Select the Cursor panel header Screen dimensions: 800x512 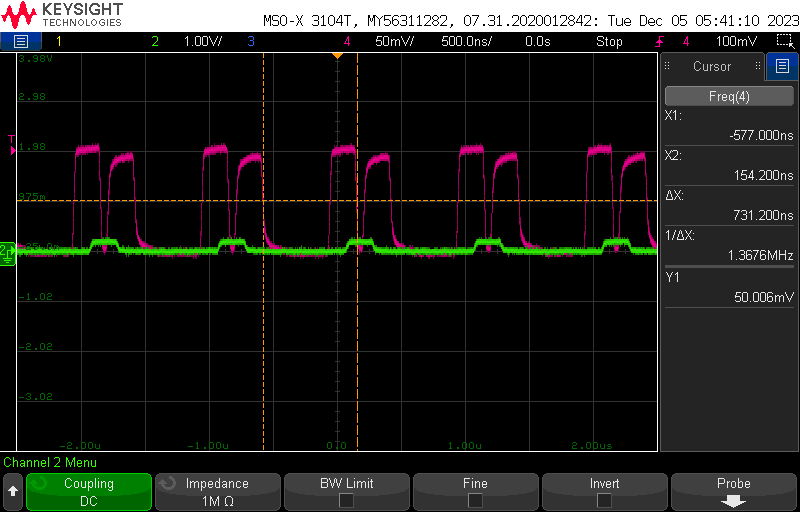click(712, 66)
